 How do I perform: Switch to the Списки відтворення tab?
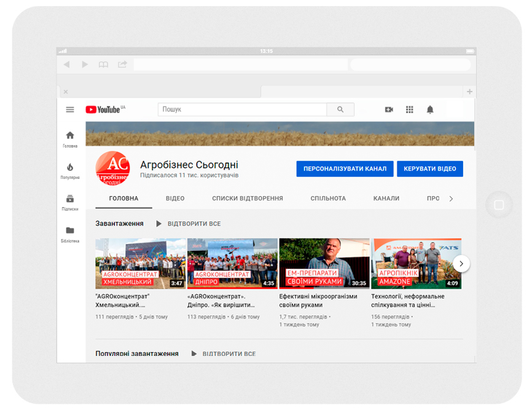click(248, 199)
